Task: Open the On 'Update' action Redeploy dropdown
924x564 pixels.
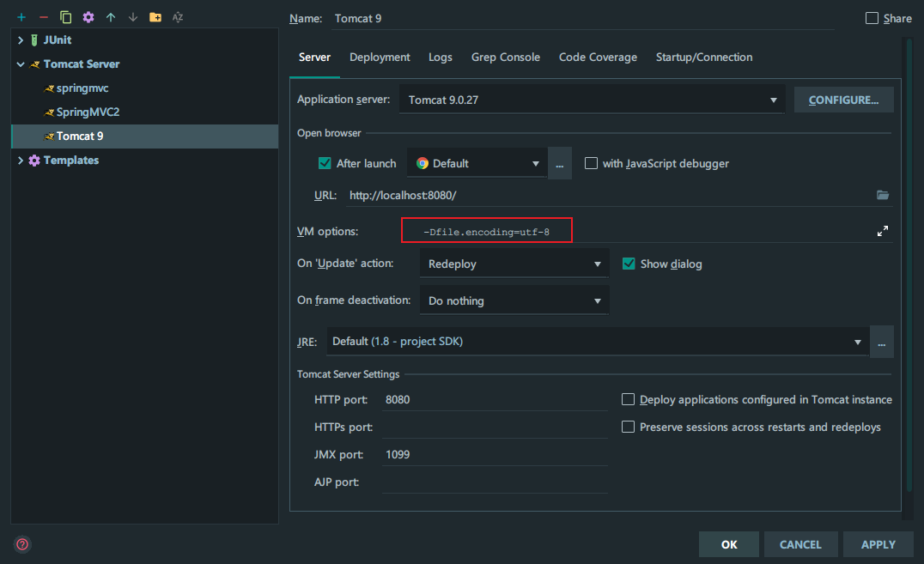Action: [514, 264]
